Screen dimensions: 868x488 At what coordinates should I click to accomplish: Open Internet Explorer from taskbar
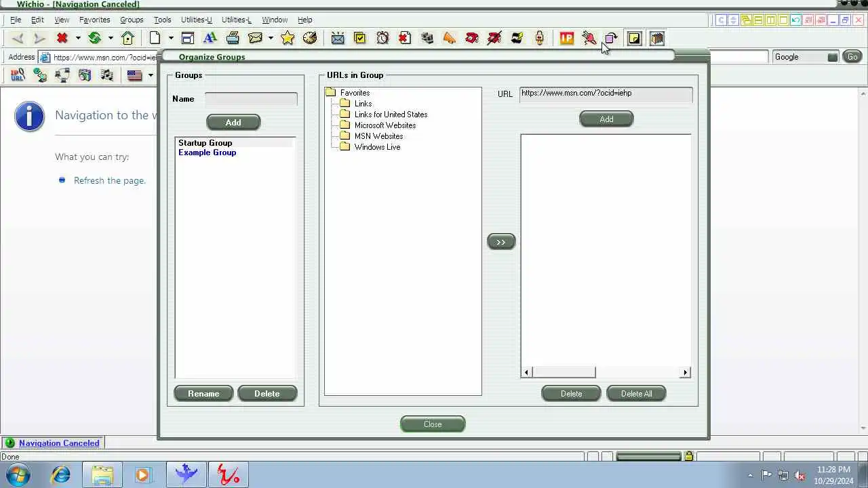[x=61, y=475]
